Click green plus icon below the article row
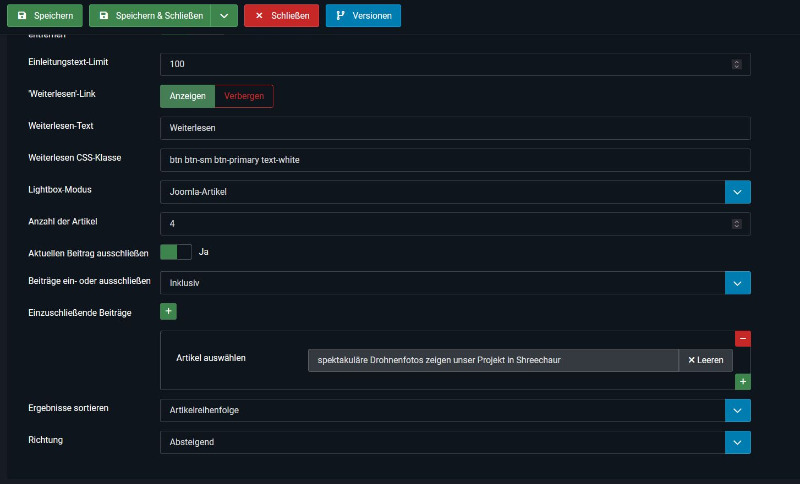This screenshot has width=800, height=484. pyautogui.click(x=742, y=381)
